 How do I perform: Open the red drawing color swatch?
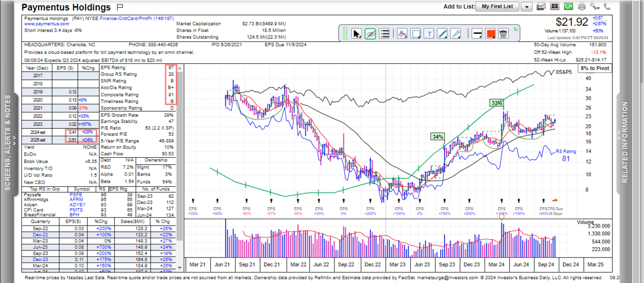click(490, 33)
